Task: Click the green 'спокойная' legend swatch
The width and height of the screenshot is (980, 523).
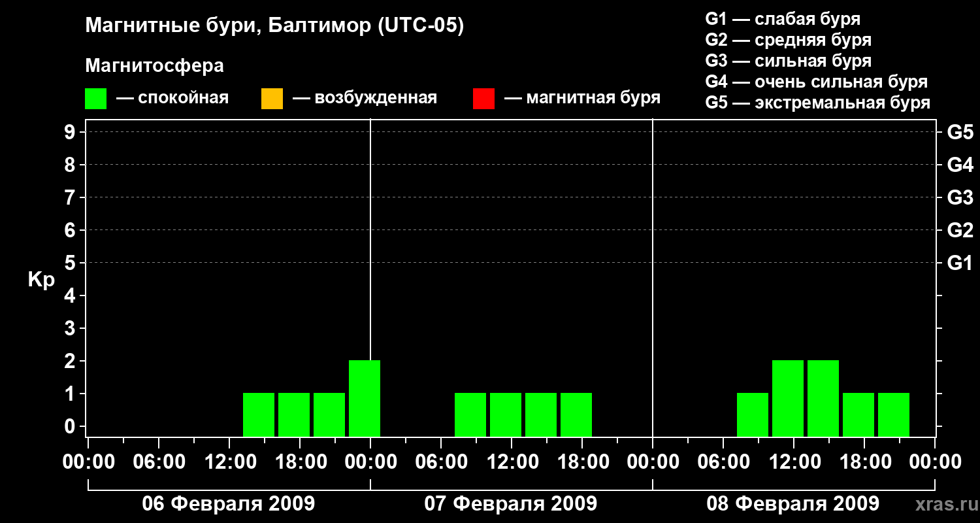Action: [x=95, y=99]
